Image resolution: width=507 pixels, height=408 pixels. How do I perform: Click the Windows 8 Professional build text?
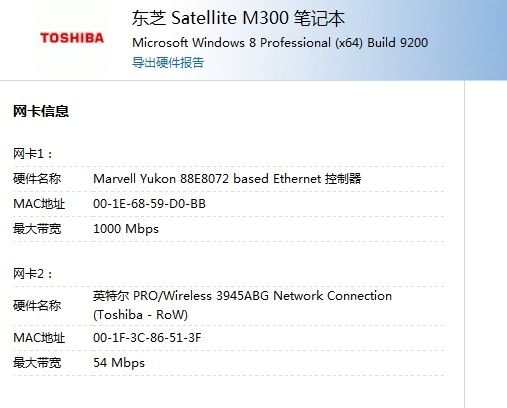pyautogui.click(x=280, y=43)
